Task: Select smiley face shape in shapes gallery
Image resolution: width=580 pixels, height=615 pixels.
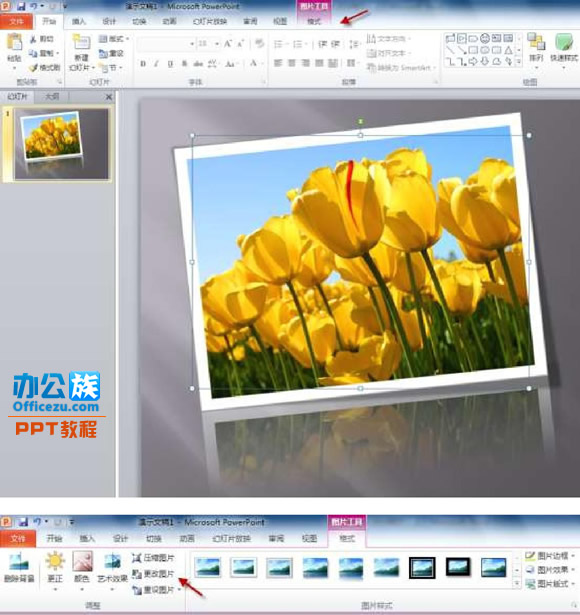Action: tap(485, 38)
